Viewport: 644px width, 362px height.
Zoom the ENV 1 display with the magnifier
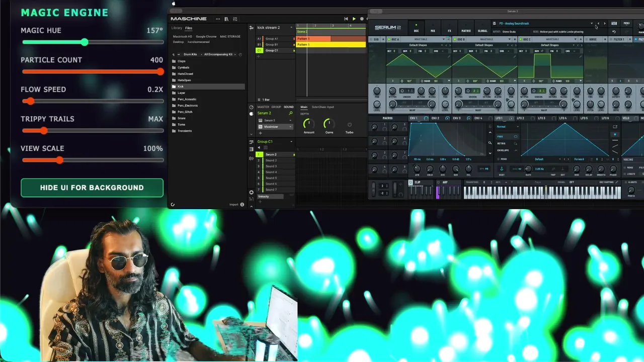pyautogui.click(x=490, y=143)
